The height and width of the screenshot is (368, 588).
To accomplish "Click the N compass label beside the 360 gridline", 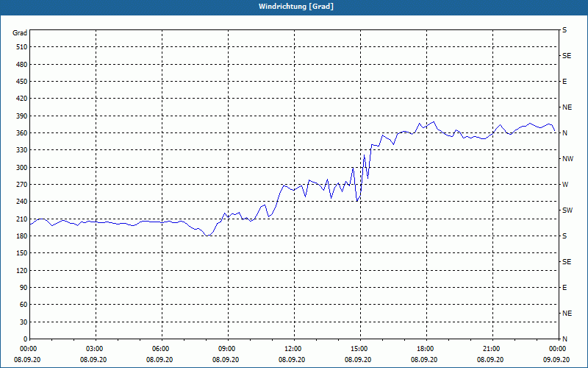I will [x=564, y=133].
